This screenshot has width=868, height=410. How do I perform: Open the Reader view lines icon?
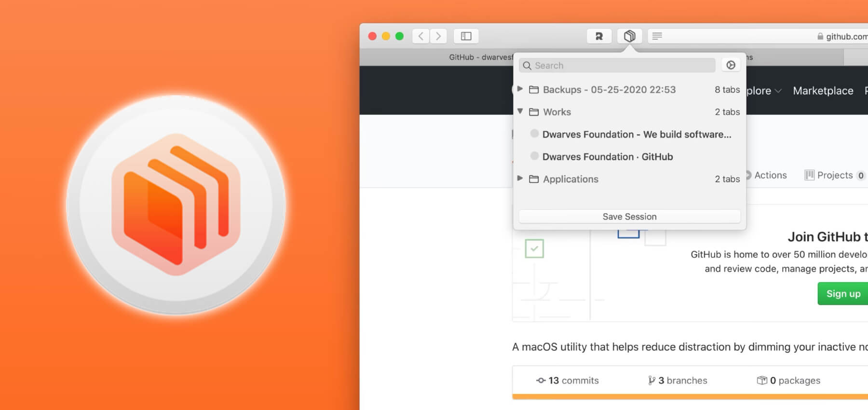coord(657,36)
